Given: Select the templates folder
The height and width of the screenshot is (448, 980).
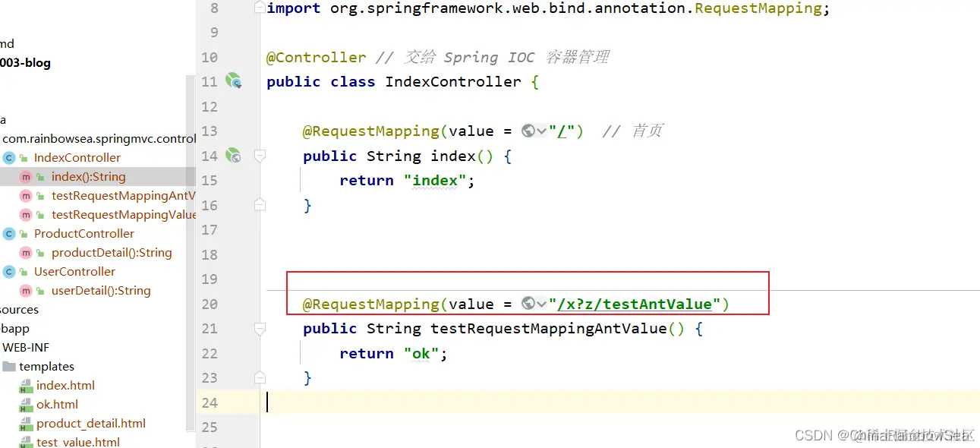Looking at the screenshot, I should 46,366.
